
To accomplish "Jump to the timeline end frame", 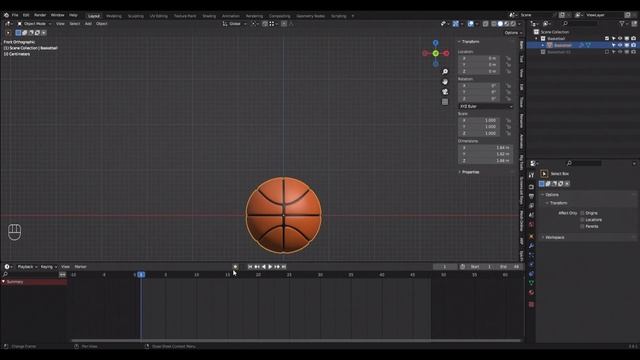I will (284, 267).
